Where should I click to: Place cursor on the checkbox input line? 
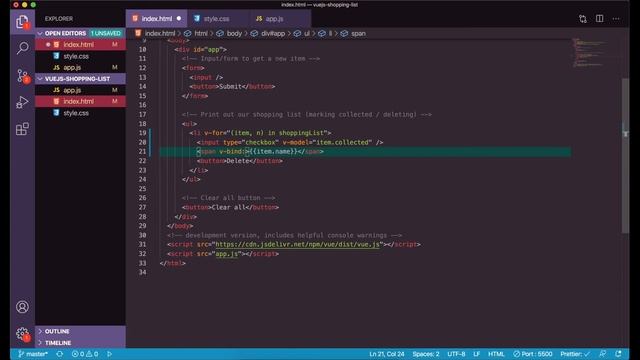tap(290, 142)
